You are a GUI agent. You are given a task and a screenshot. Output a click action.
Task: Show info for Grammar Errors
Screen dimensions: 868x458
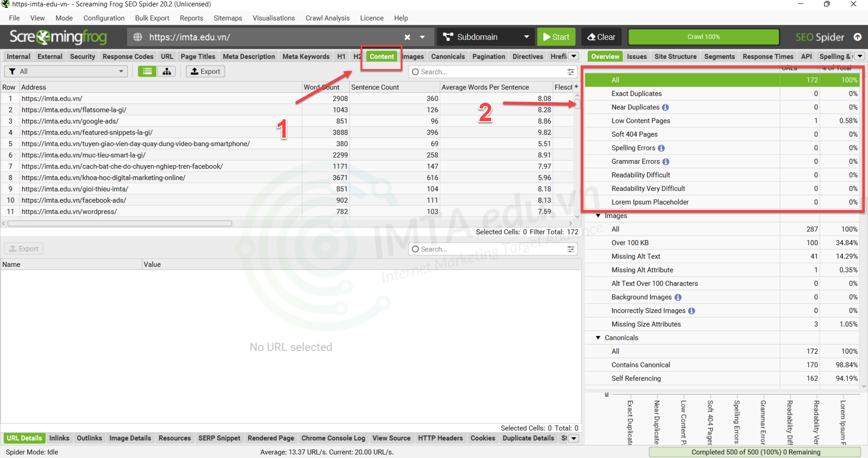click(665, 161)
